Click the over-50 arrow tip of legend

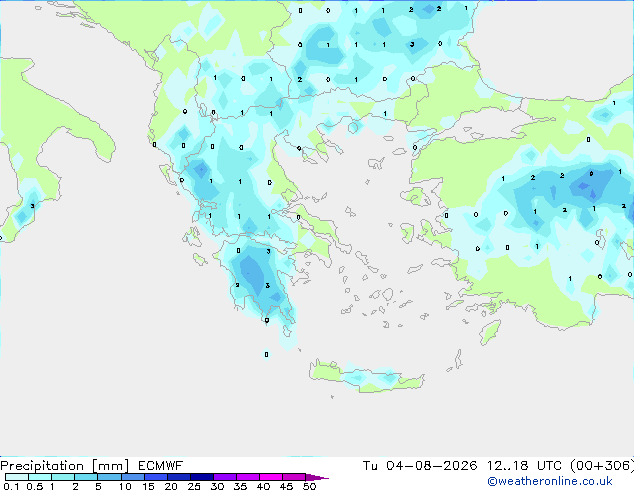[x=317, y=477]
